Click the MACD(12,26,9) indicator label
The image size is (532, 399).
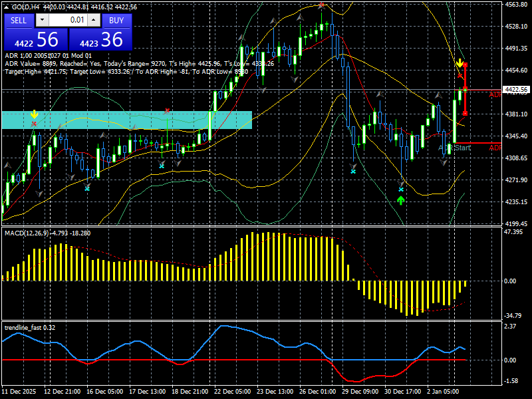click(x=27, y=233)
